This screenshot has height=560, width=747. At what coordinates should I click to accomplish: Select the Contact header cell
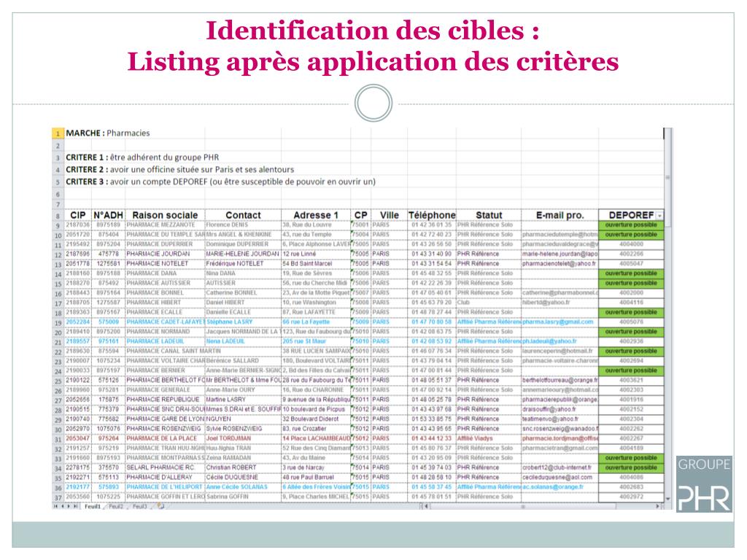[243, 215]
